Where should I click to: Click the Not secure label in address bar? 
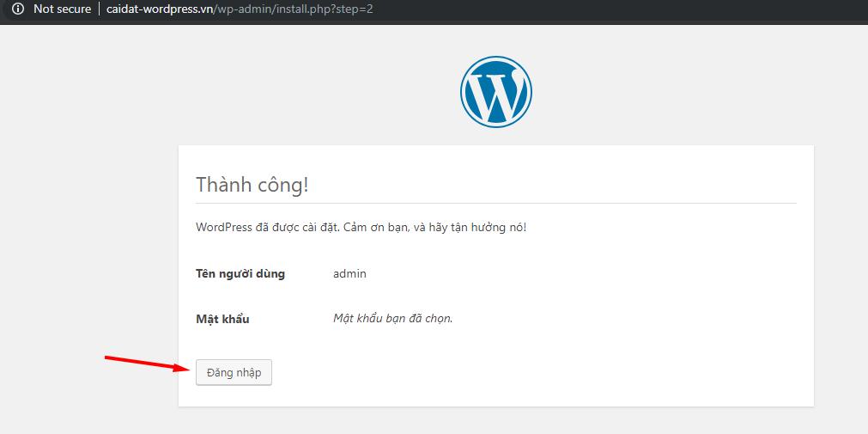(62, 9)
